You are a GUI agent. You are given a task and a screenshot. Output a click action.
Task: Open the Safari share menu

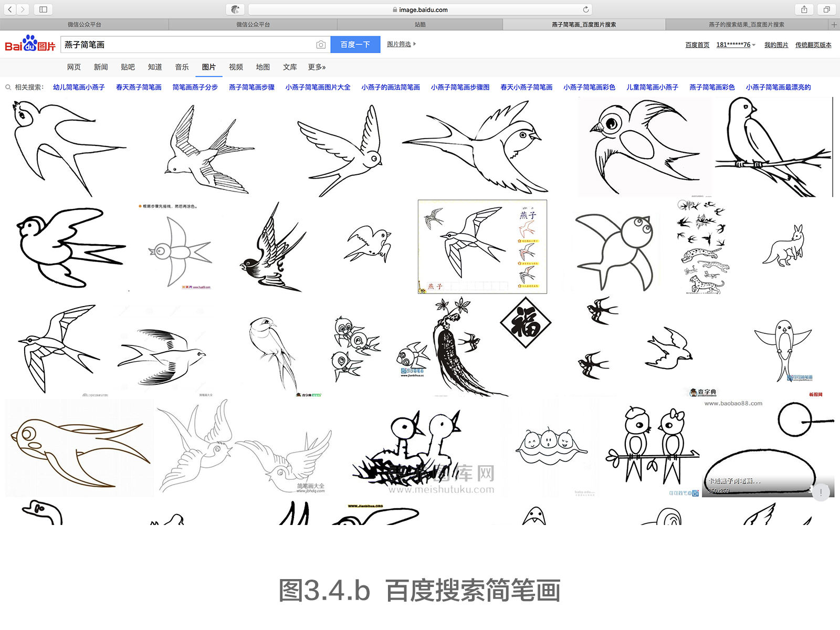804,9
